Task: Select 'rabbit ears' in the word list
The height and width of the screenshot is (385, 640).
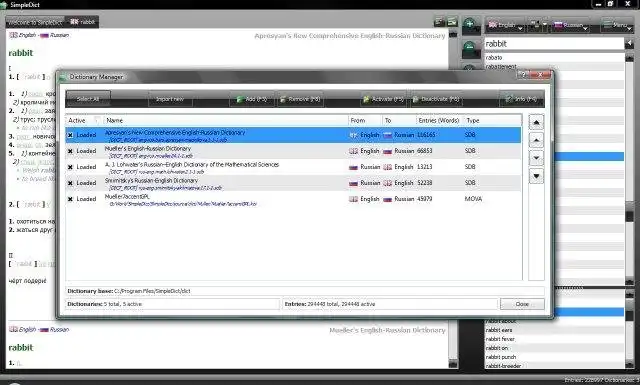Action: click(x=554, y=330)
